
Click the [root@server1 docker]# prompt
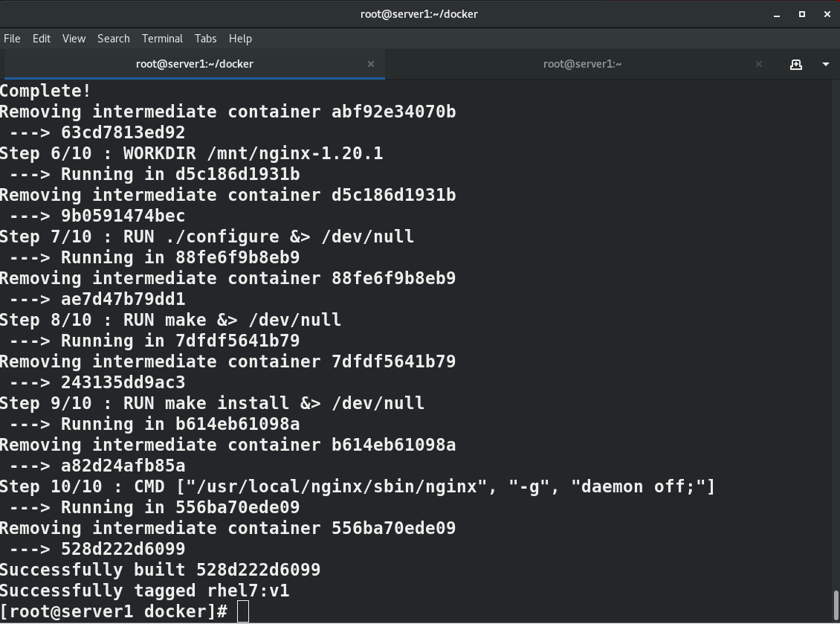114,611
